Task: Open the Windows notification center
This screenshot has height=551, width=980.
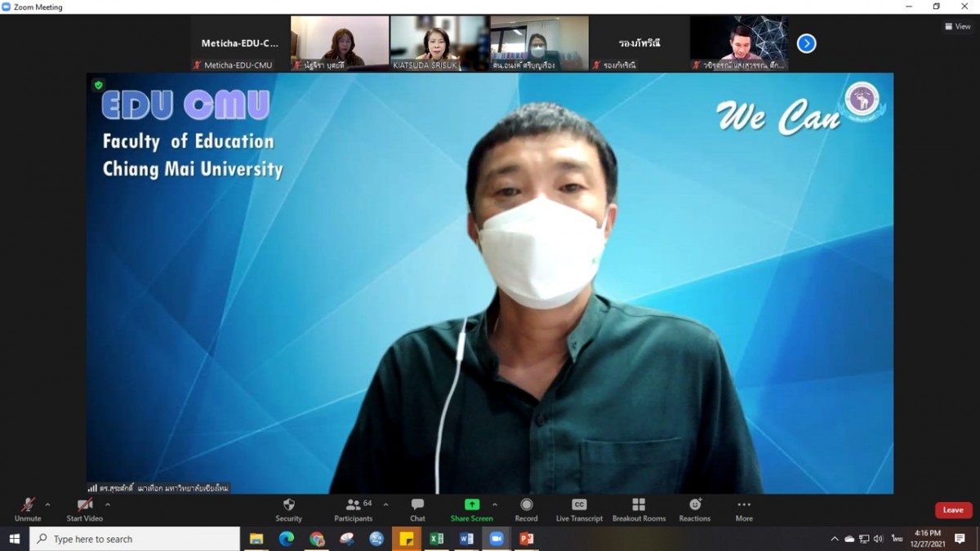Action: (x=960, y=539)
